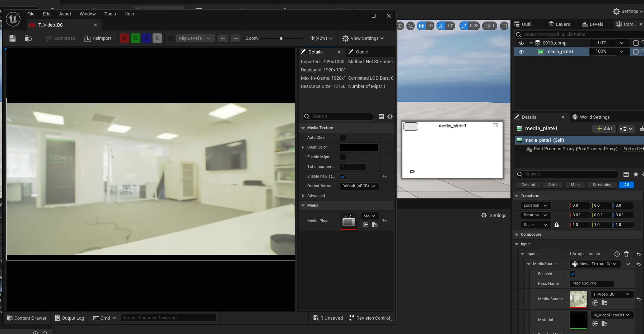644x334 pixels.
Task: Toggle visibility of 0010_comp element
Action: pyautogui.click(x=521, y=43)
